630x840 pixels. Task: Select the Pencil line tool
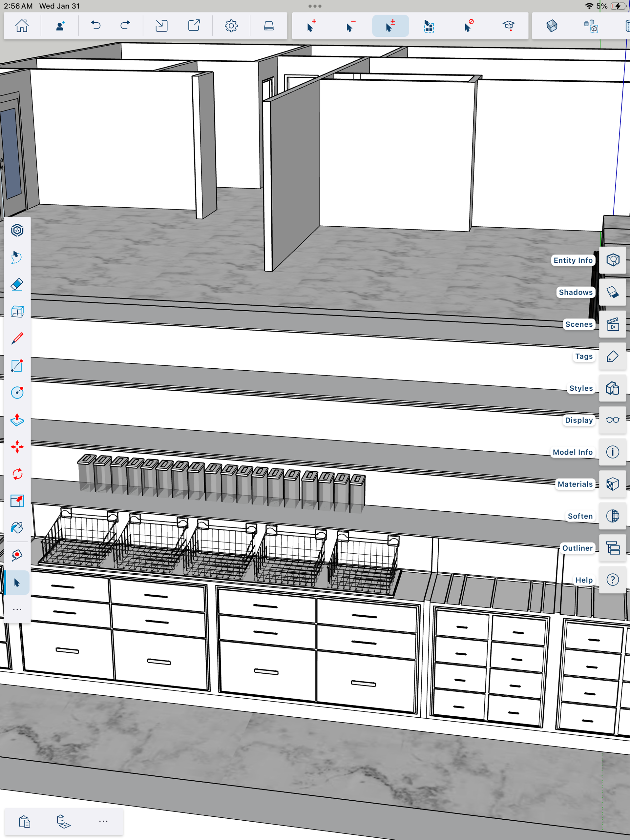point(17,338)
